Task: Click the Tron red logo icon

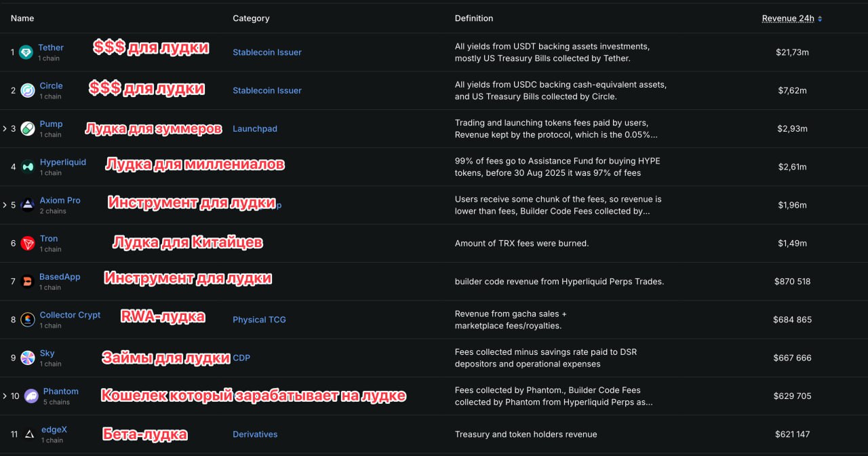Action: [27, 244]
